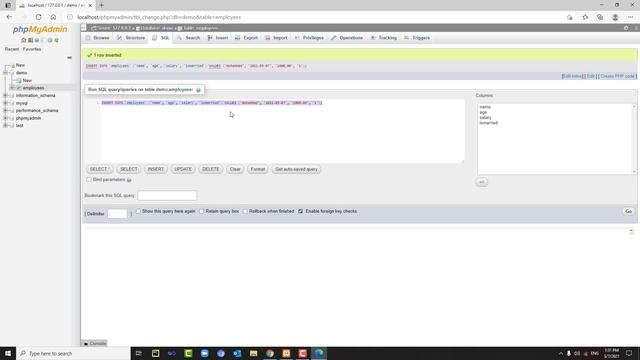The width and height of the screenshot is (640, 360).
Task: Open the browser profile icon
Action: coord(615,17)
